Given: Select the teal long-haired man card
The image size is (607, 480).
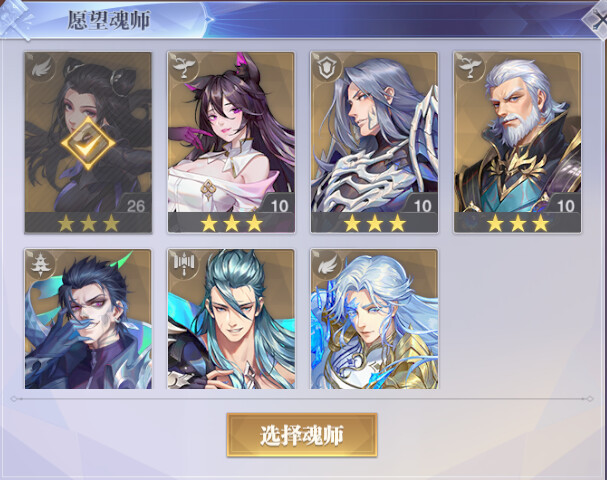Looking at the screenshot, I should tap(231, 319).
